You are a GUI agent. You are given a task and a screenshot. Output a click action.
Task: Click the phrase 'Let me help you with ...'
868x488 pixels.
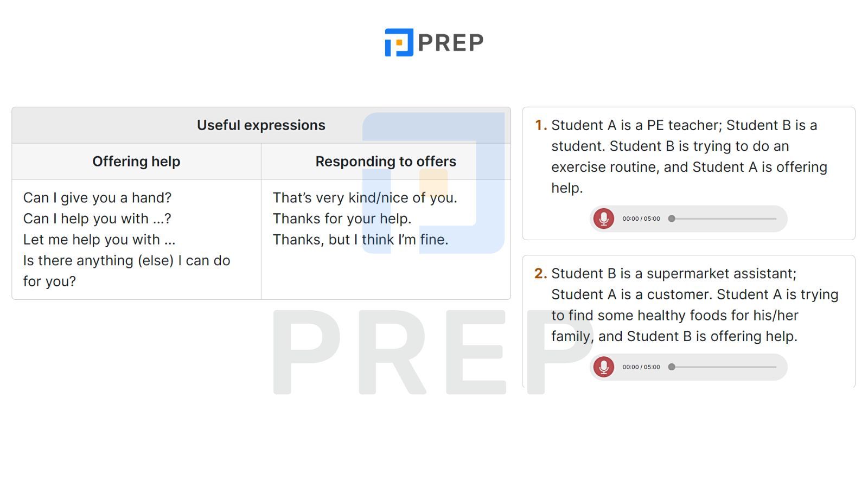99,240
